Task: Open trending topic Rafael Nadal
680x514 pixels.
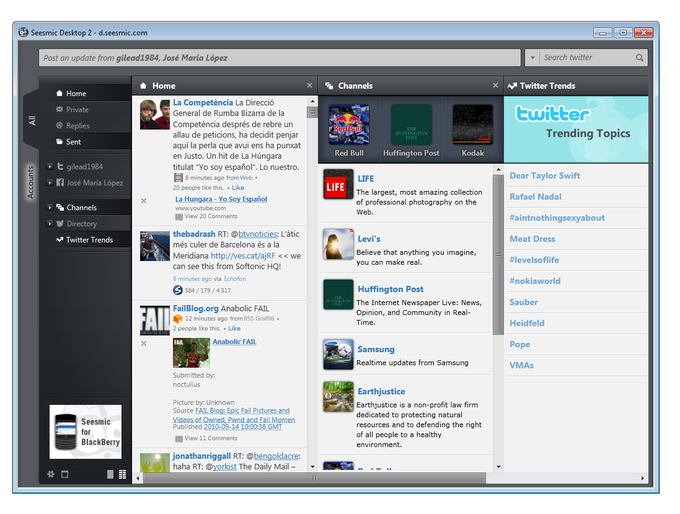Action: pos(535,196)
